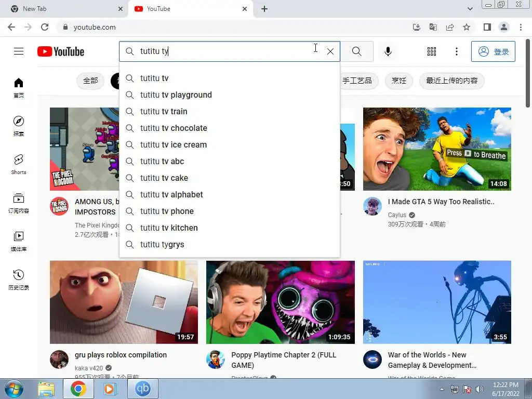Choose suggestion 'tutitu tv cake'
532x399 pixels.
(x=229, y=178)
